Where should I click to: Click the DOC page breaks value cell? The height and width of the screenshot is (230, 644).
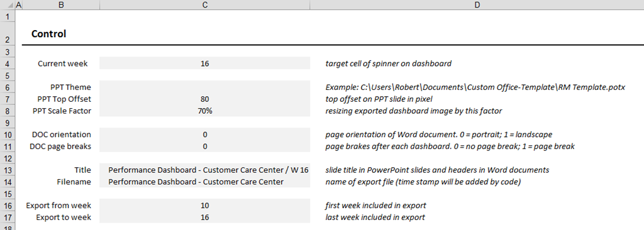204,146
